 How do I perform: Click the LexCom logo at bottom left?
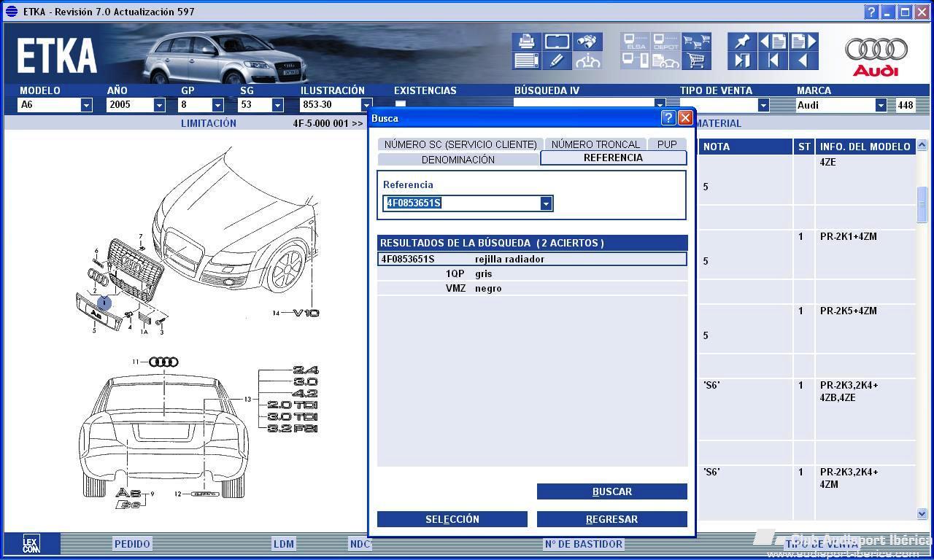[31, 544]
